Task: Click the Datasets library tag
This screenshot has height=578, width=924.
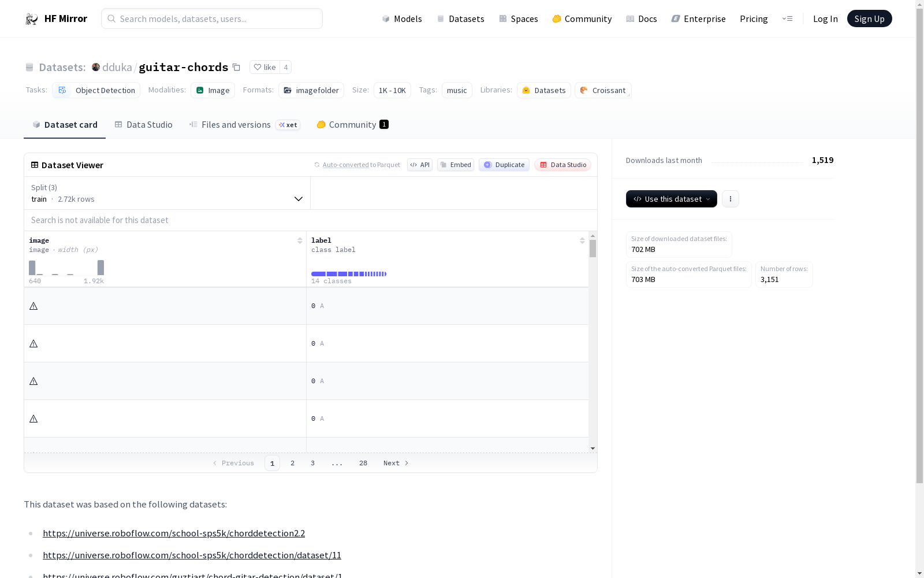Action: click(x=544, y=90)
